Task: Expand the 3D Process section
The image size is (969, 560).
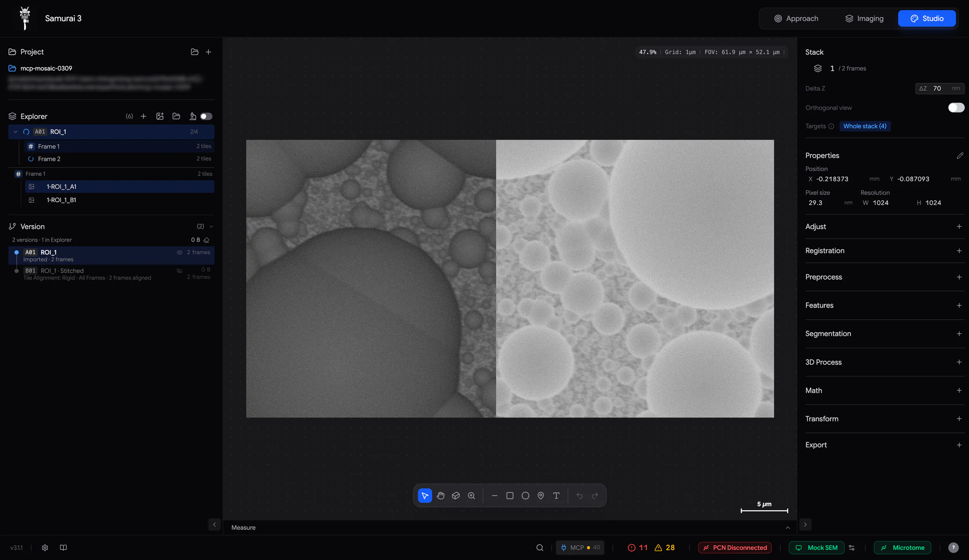Action: coord(959,362)
